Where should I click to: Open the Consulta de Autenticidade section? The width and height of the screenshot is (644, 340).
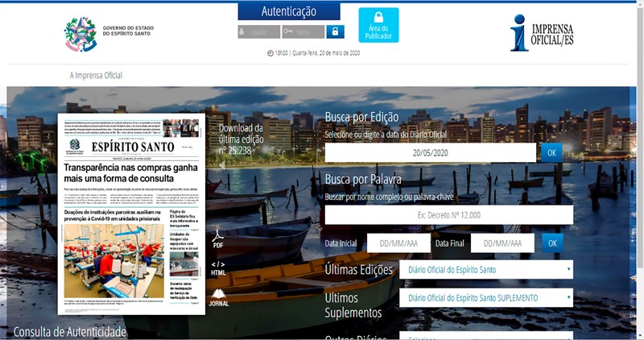[x=70, y=332]
